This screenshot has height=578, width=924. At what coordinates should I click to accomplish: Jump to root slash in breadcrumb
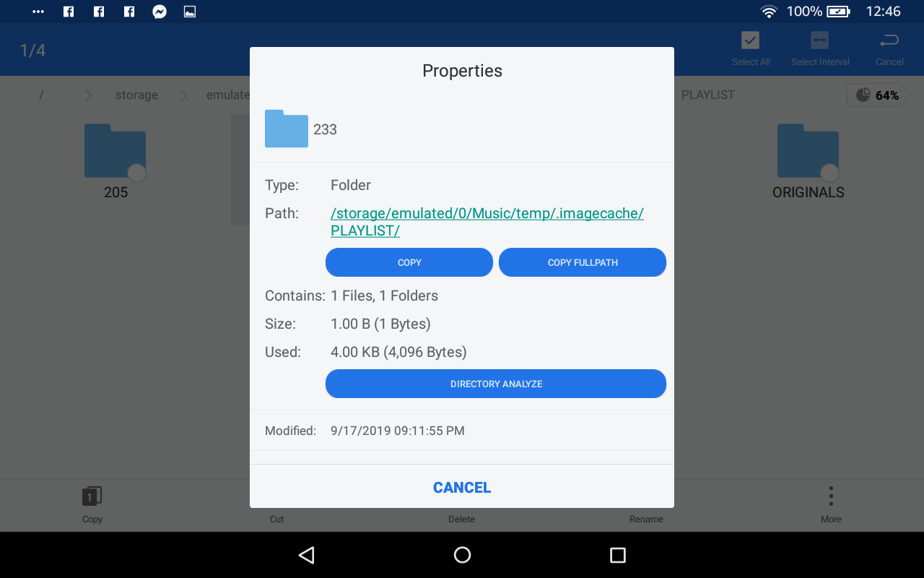point(41,95)
